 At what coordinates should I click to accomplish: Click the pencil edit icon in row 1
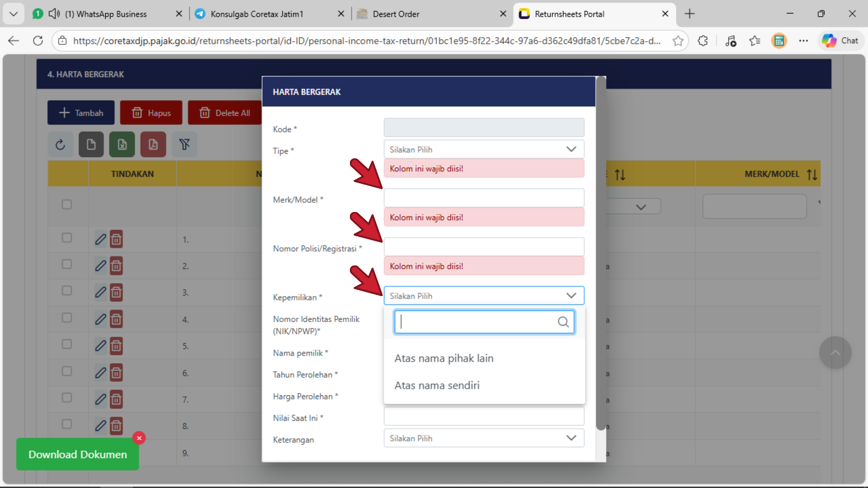pyautogui.click(x=100, y=239)
